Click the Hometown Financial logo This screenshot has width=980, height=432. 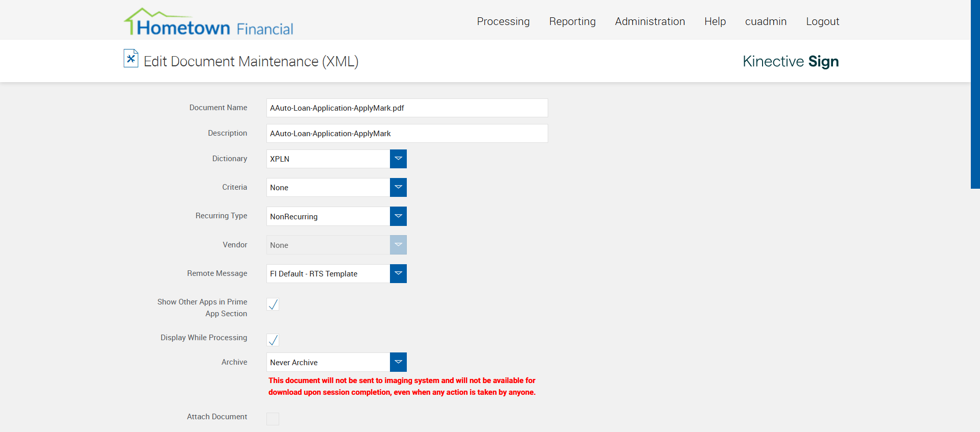(x=209, y=22)
